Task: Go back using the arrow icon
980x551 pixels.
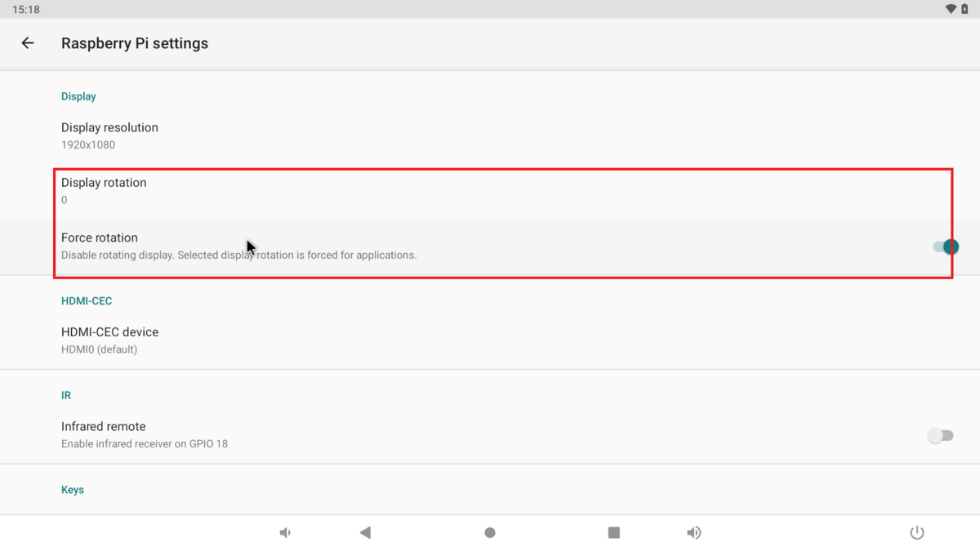Action: point(28,43)
